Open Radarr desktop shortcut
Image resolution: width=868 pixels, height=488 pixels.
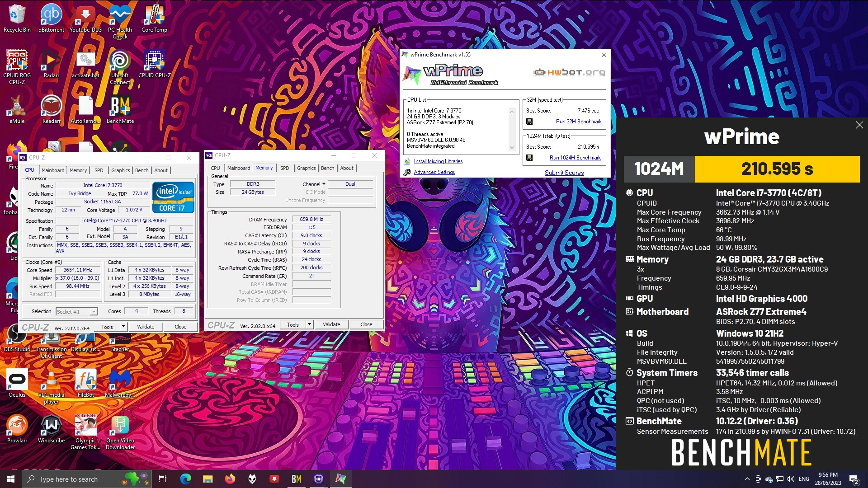pyautogui.click(x=51, y=64)
